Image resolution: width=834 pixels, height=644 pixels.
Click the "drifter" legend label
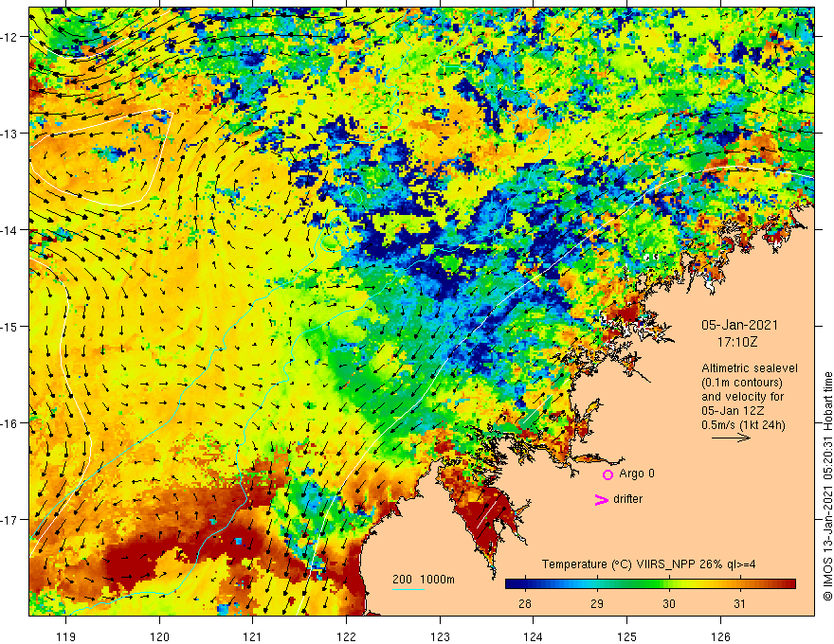[627, 499]
